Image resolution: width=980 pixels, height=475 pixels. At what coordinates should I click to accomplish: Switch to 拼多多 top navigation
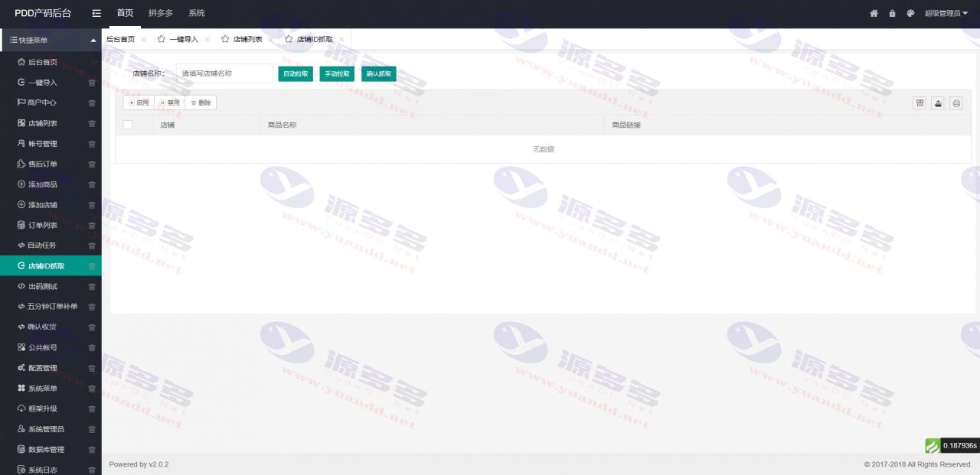coord(161,13)
